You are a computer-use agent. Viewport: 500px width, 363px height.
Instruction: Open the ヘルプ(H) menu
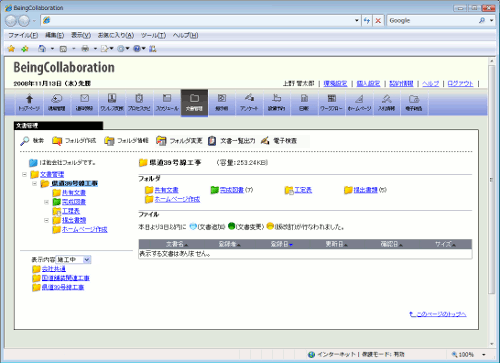click(x=185, y=35)
